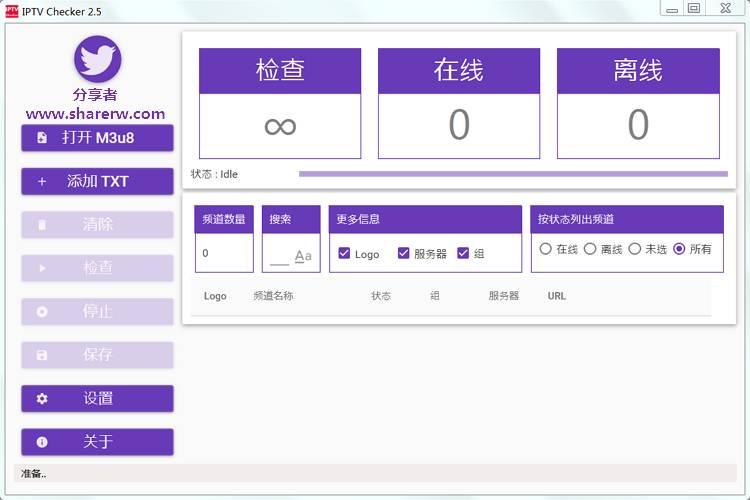The height and width of the screenshot is (500, 750).
Task: Click the purple progress bar
Action: coord(513,174)
